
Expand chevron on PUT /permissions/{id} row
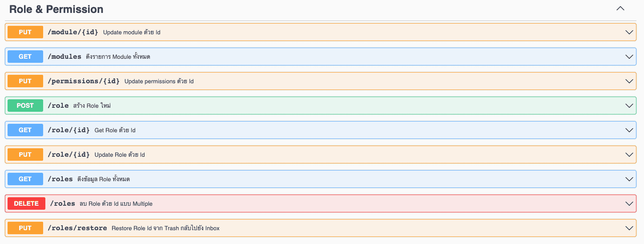point(629,81)
